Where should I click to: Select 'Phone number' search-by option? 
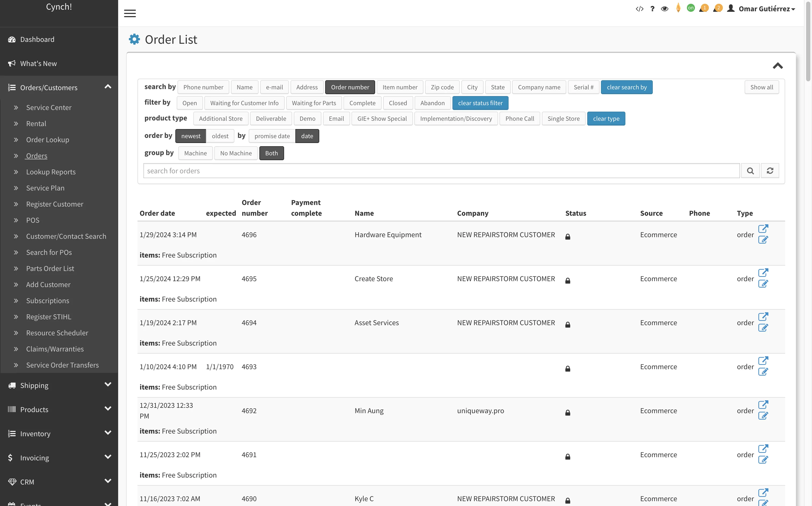(x=203, y=87)
